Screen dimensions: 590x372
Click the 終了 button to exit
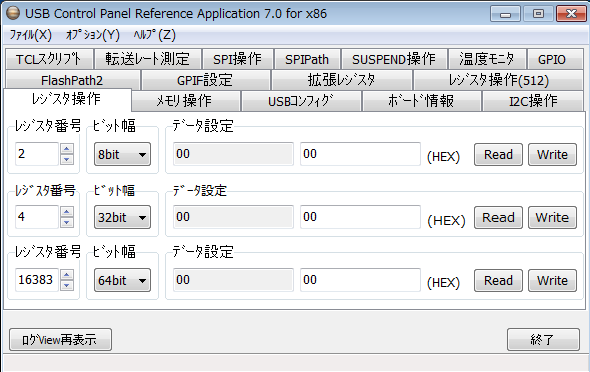coord(543,340)
